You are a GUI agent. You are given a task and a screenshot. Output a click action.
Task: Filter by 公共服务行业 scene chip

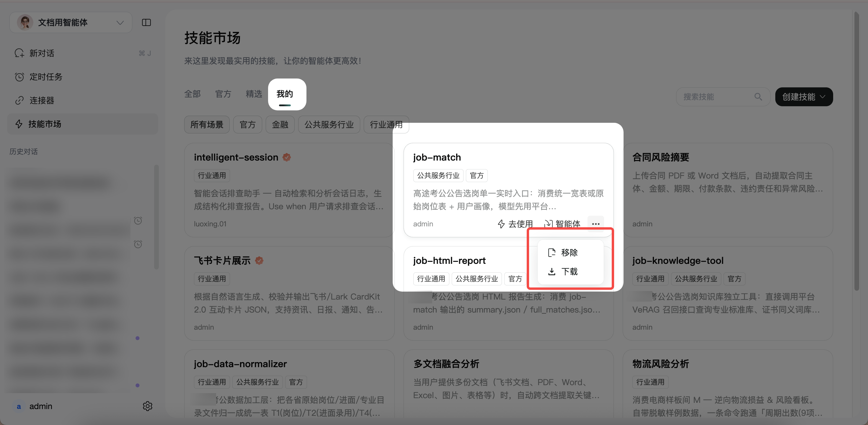click(329, 125)
